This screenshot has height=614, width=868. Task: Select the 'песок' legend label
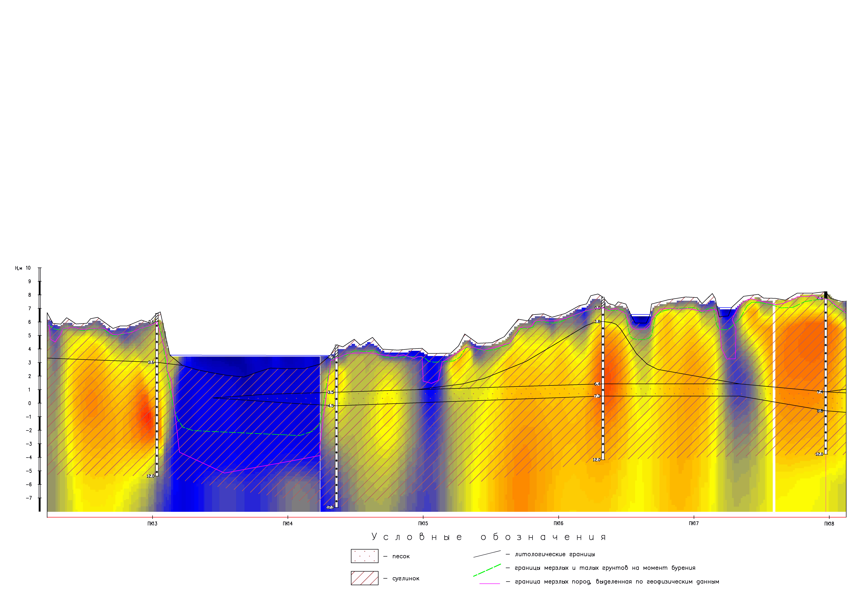[x=401, y=557]
